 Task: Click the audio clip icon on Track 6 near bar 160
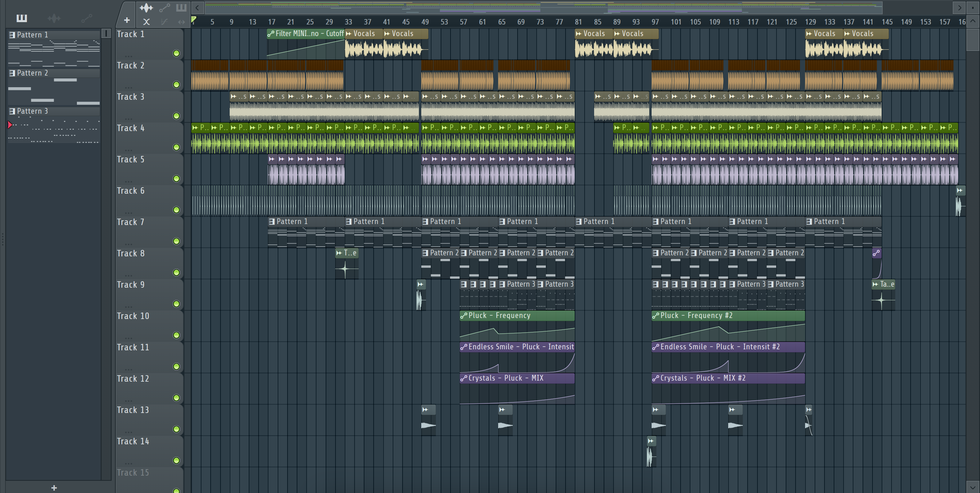pyautogui.click(x=960, y=190)
